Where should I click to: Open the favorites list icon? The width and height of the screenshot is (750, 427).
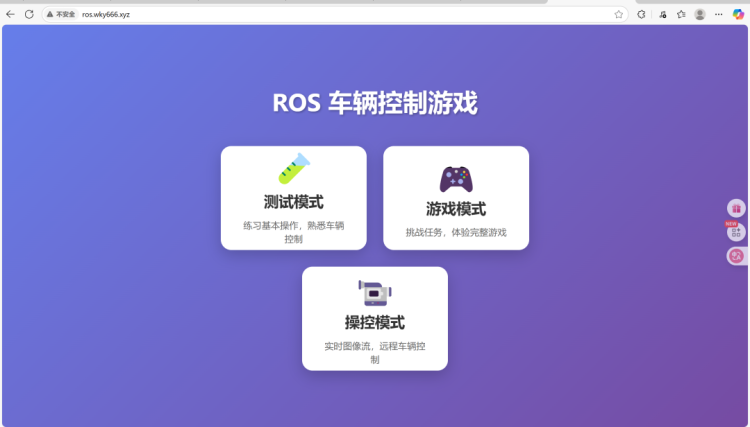coord(680,14)
